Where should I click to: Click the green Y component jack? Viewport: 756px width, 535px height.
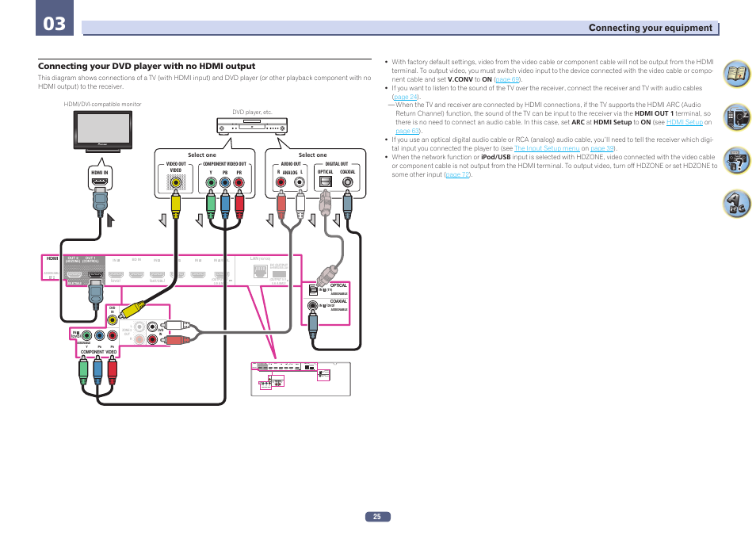click(211, 182)
